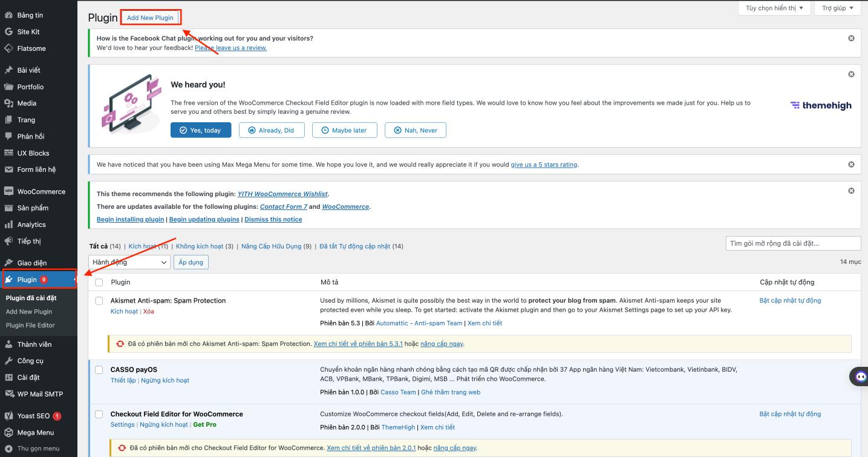Activate Akismet via Kích hoạt link
The width and height of the screenshot is (868, 457).
coord(124,311)
